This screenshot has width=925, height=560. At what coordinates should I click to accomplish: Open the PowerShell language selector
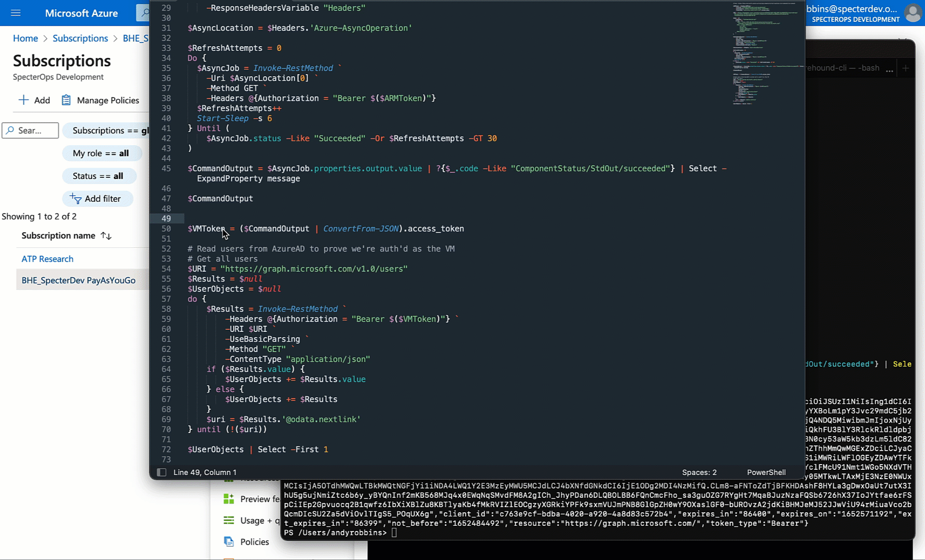click(766, 472)
